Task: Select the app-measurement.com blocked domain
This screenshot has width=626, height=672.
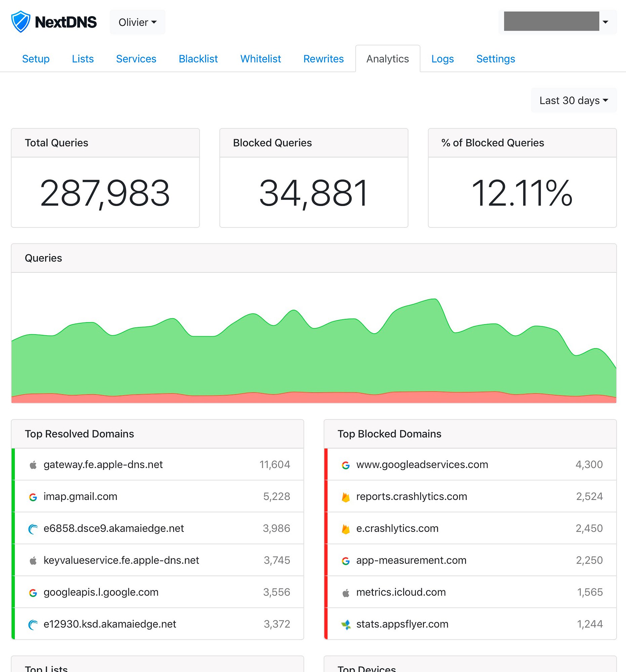Action: (x=411, y=560)
